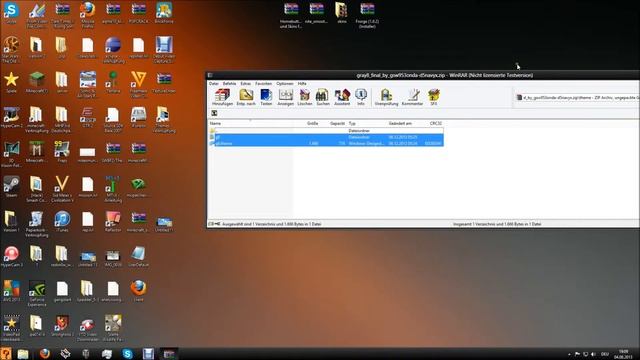Click the WinRAR window button in the taskbar
Image resolution: width=640 pixels, height=360 pixels.
pyautogui.click(x=169, y=353)
